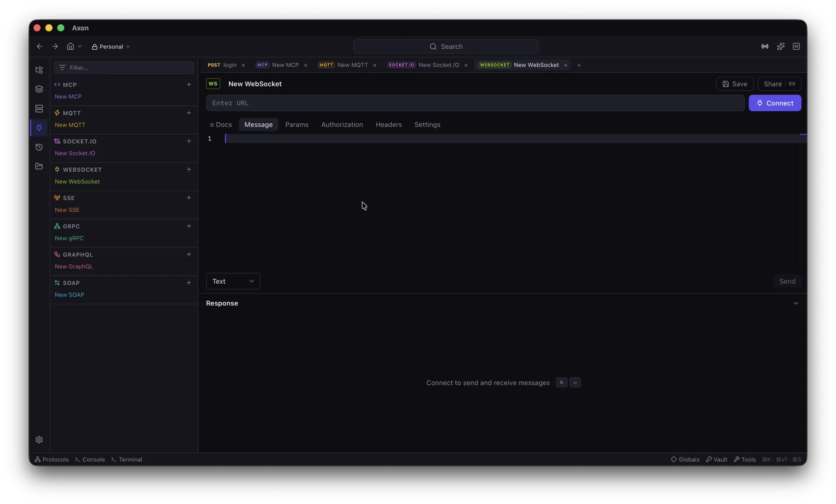Add new MQTT request with plus icon
Screen dimensions: 836x504
coord(189,113)
